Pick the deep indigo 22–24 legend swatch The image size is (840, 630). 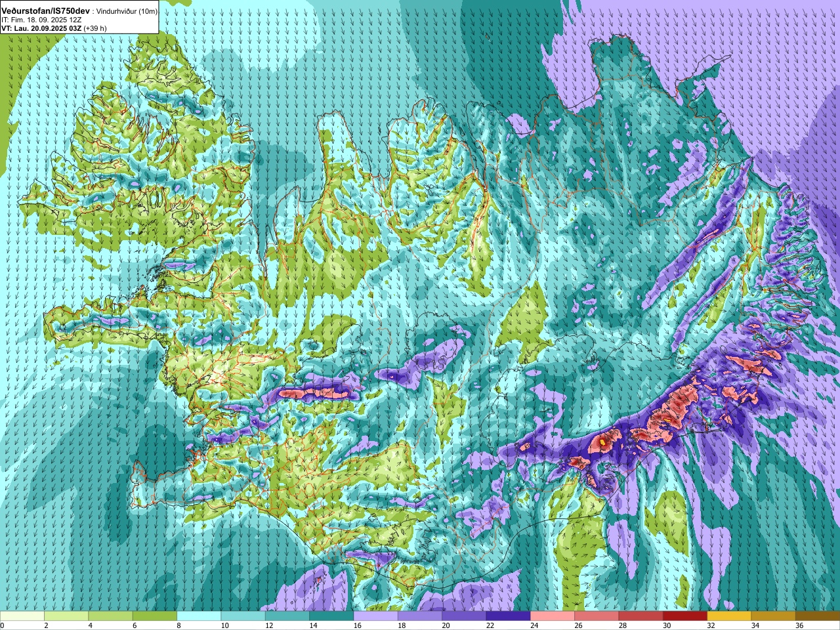pyautogui.click(x=508, y=616)
